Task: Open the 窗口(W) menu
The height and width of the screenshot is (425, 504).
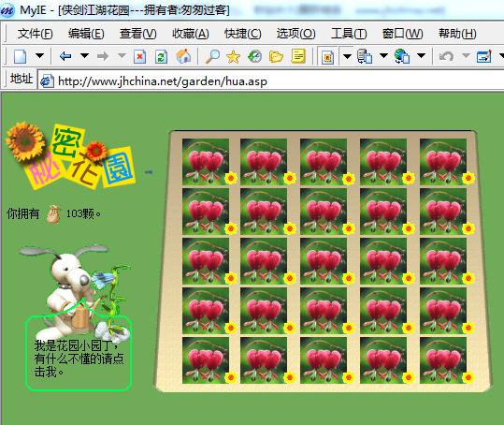Action: [402, 34]
